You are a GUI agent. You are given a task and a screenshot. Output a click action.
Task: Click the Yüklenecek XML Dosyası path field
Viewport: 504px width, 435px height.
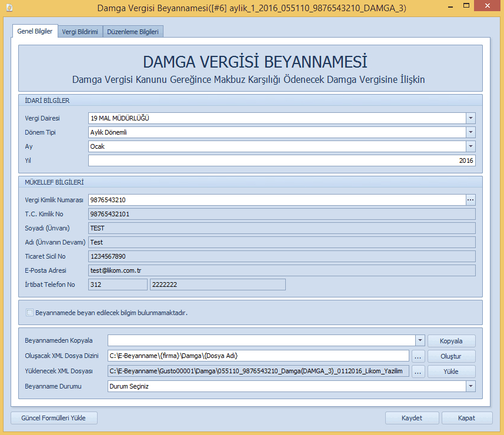(x=258, y=371)
